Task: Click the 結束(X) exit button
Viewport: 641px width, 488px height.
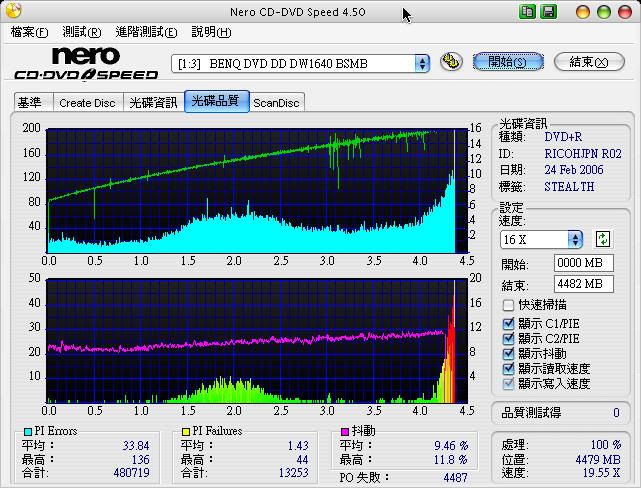Action: [589, 62]
